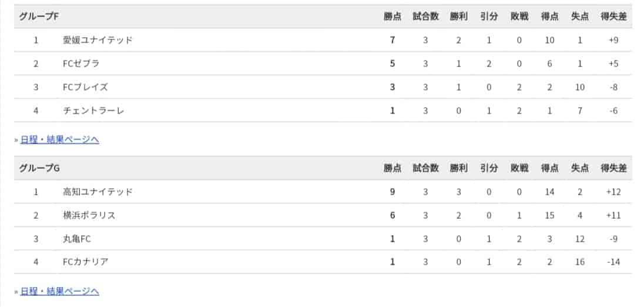Click the FCブレイズ team name
Image resolution: width=644 pixels, height=307 pixels.
tap(85, 87)
